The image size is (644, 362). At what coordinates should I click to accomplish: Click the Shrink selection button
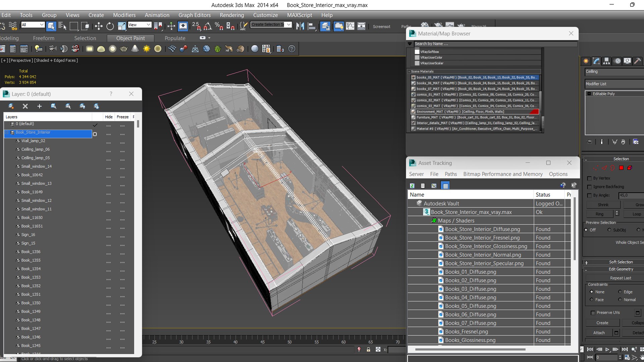click(x=603, y=205)
